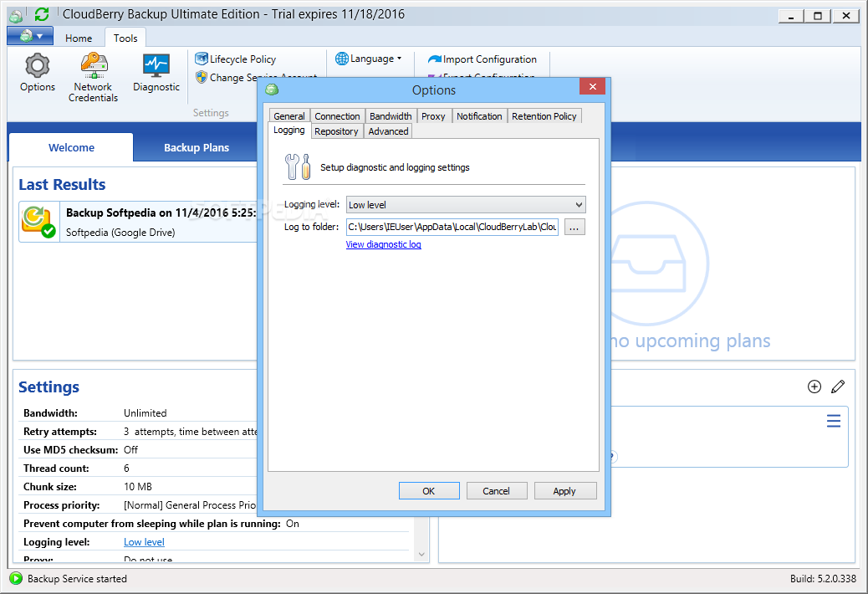Screen dimensions: 868x594
Task: Click the Thread count value 6
Action: [126, 469]
